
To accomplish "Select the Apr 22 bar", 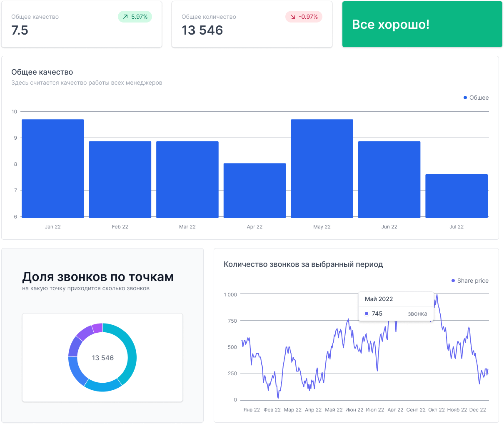I will coord(254,191).
